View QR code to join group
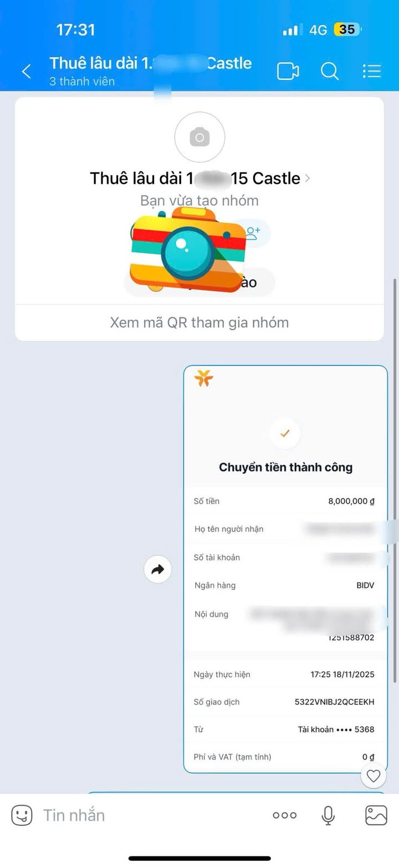Screen dimensions: 399x868 199,322
